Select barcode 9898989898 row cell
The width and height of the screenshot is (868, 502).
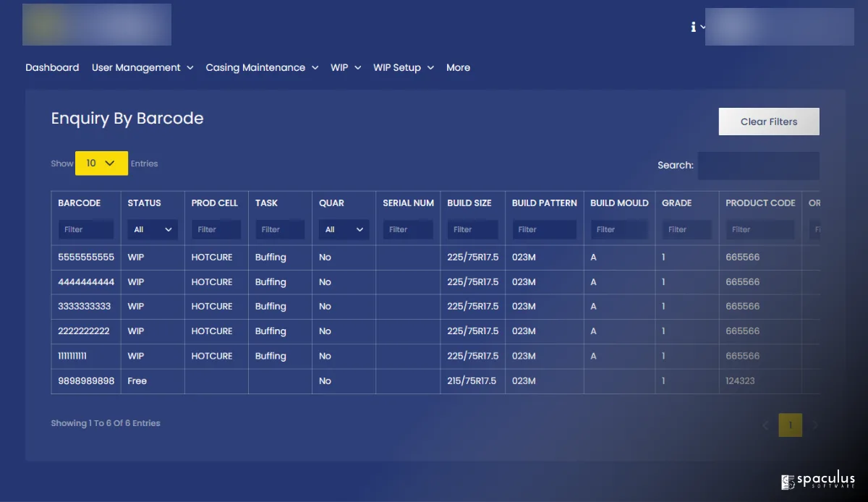pyautogui.click(x=86, y=380)
